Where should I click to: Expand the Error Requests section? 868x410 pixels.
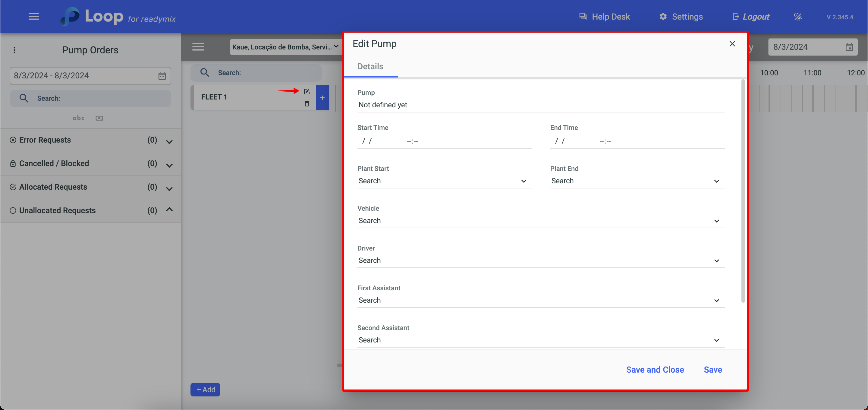(169, 142)
